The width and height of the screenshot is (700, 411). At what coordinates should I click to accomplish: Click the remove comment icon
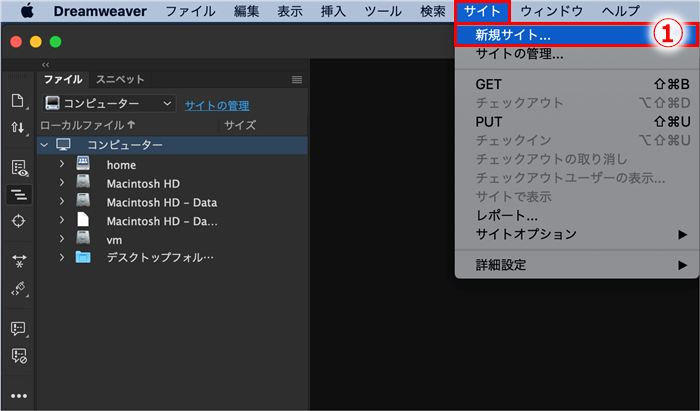19,356
